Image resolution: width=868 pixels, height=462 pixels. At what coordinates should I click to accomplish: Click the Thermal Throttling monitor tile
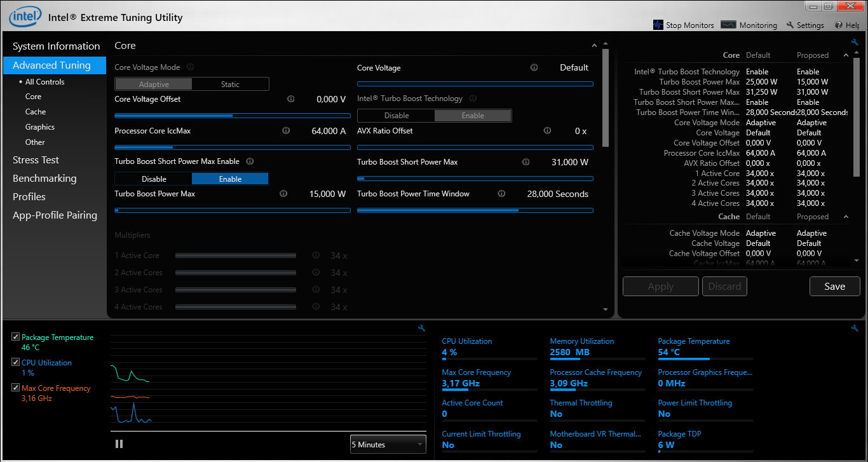coord(597,409)
